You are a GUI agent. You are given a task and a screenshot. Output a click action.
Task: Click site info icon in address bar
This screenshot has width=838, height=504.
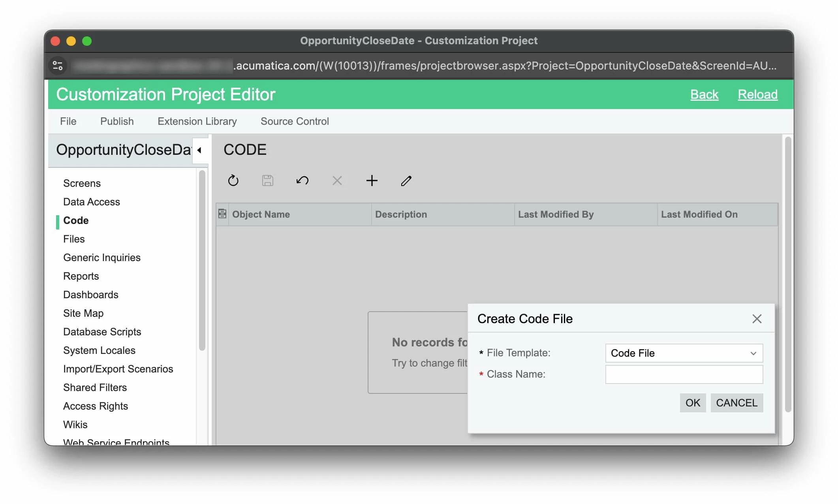coord(58,65)
